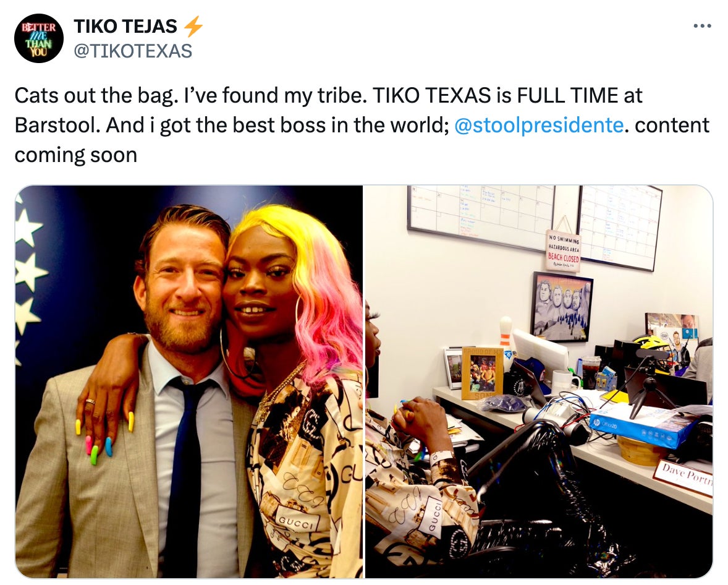Click the TIKO TEJAS display name

125,27
